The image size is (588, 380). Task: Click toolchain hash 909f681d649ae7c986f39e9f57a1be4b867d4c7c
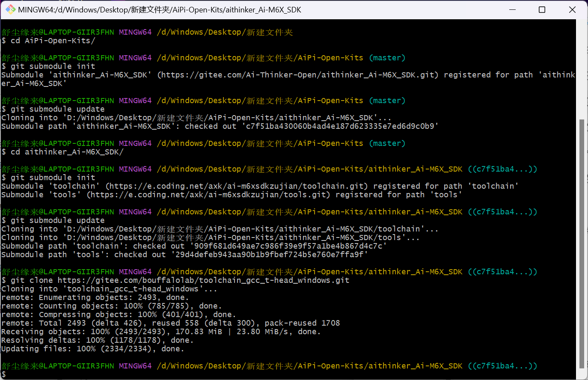(x=288, y=246)
